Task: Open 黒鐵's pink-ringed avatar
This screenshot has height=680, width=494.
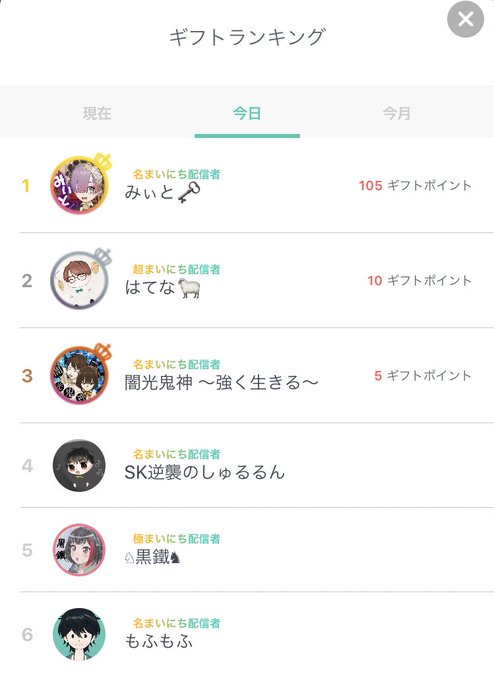Action: click(79, 550)
